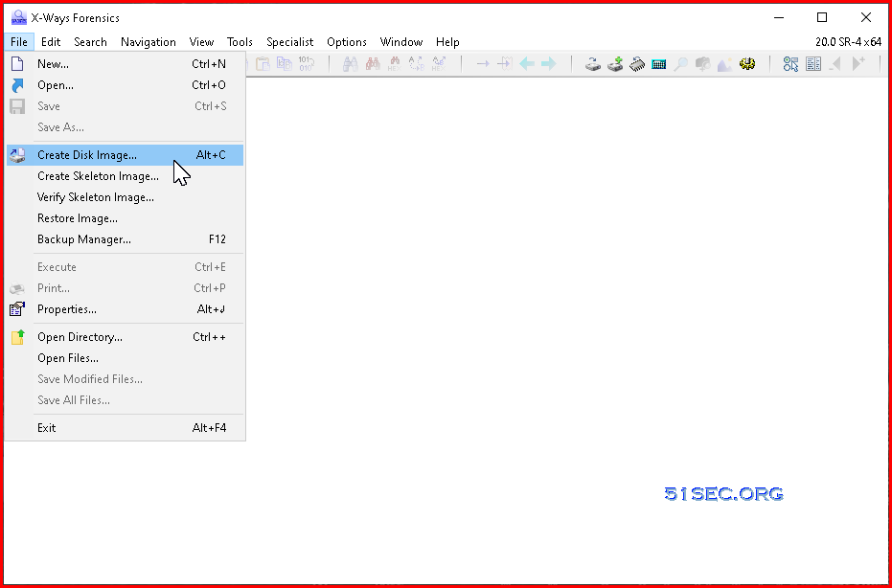This screenshot has height=588, width=892.
Task: Click the right triangle plus icon
Action: pyautogui.click(x=858, y=64)
